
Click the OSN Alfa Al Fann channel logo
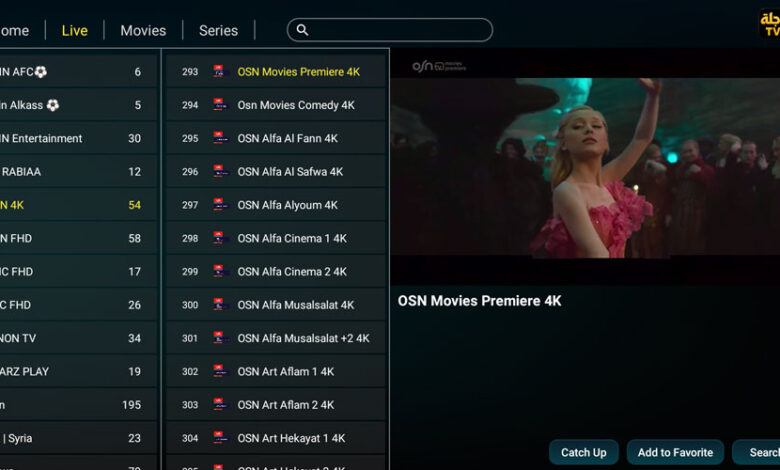click(221, 139)
